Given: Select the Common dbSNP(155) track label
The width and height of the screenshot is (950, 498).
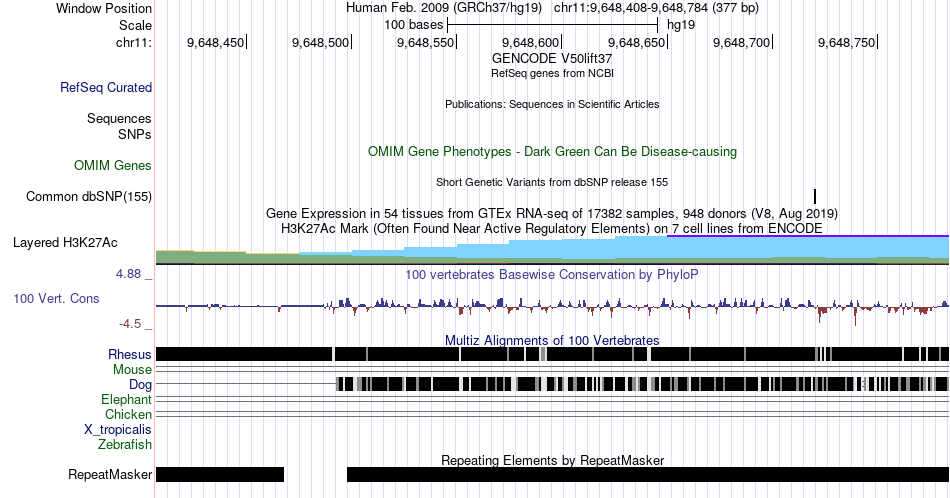Looking at the screenshot, I should pos(89,196).
